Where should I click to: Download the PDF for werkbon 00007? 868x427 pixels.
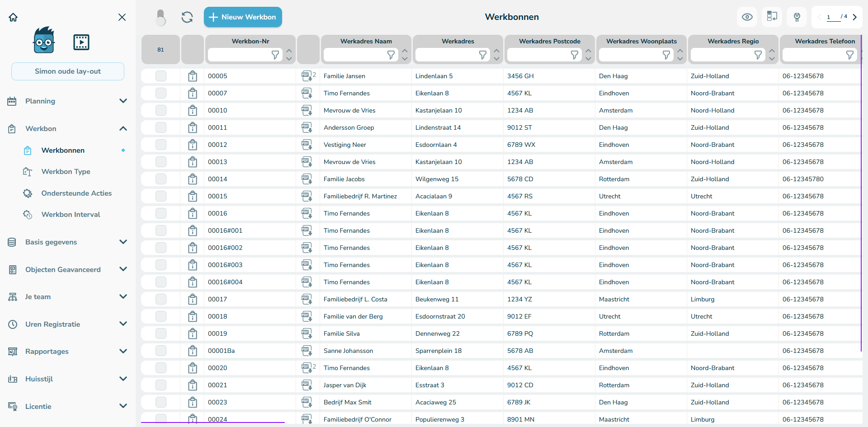pos(307,93)
